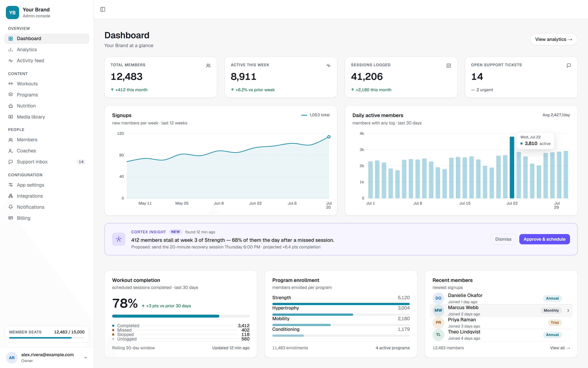588x368 pixels.
Task: Go to Members in sidebar
Action: pyautogui.click(x=47, y=140)
